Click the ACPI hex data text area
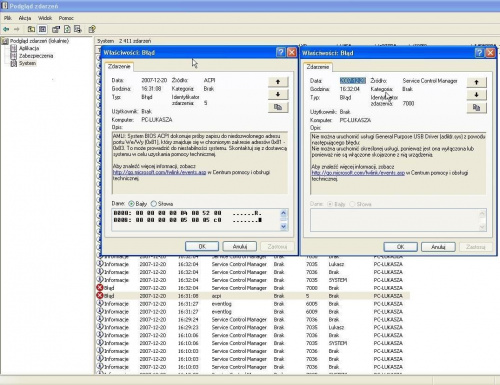Screen dimensions: 500x385 [x=196, y=220]
